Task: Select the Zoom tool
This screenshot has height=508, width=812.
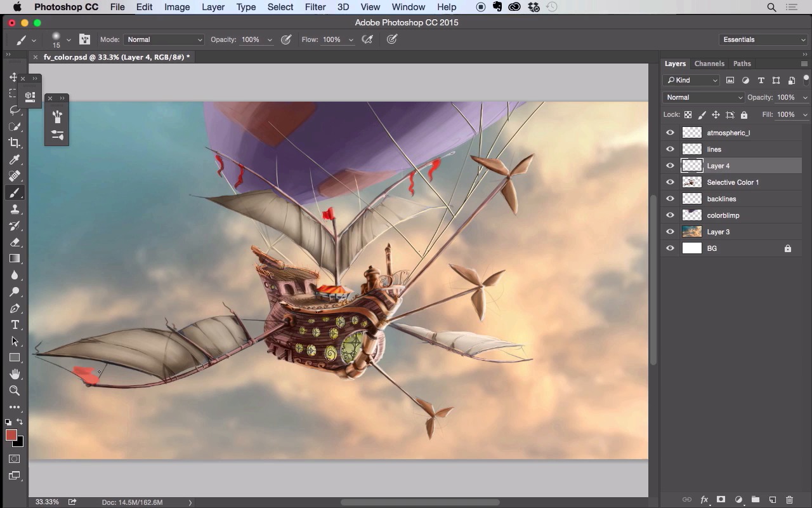Action: (x=15, y=391)
